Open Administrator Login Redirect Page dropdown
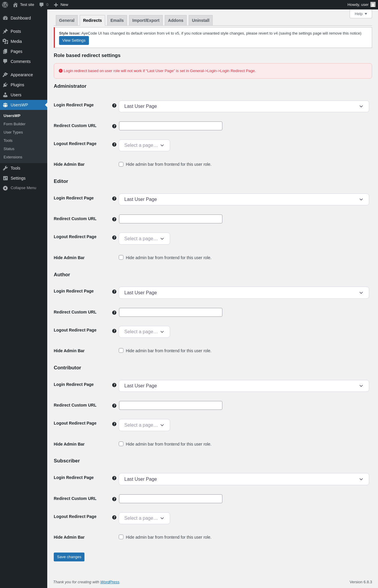 pyautogui.click(x=244, y=106)
